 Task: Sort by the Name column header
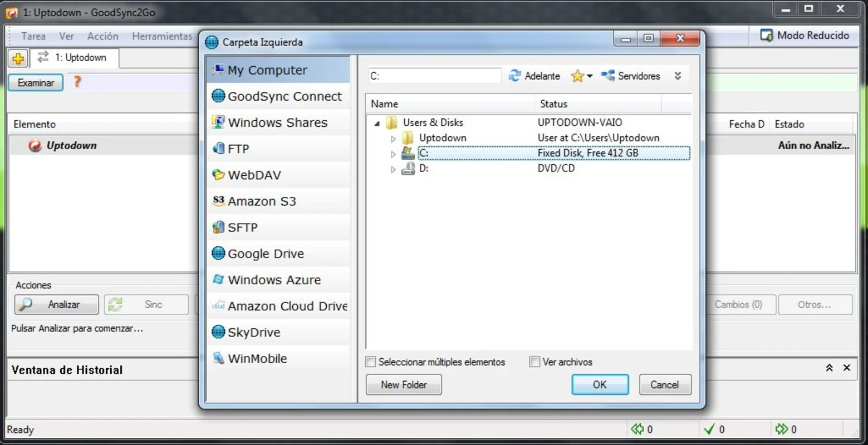tap(450, 104)
